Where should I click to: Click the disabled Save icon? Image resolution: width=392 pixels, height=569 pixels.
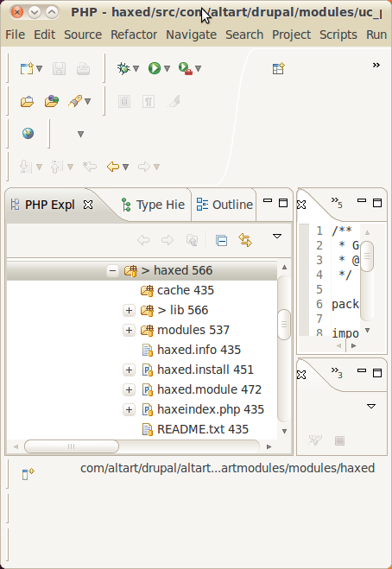pos(60,68)
